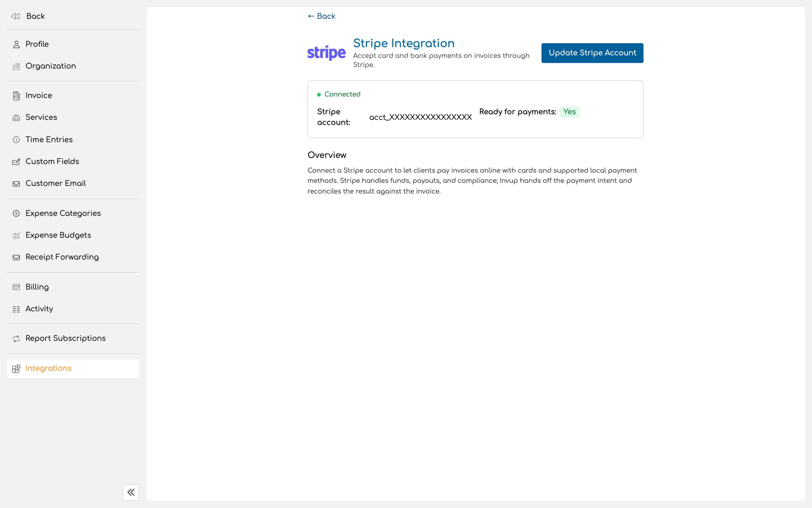Click the Profile person icon

click(16, 44)
